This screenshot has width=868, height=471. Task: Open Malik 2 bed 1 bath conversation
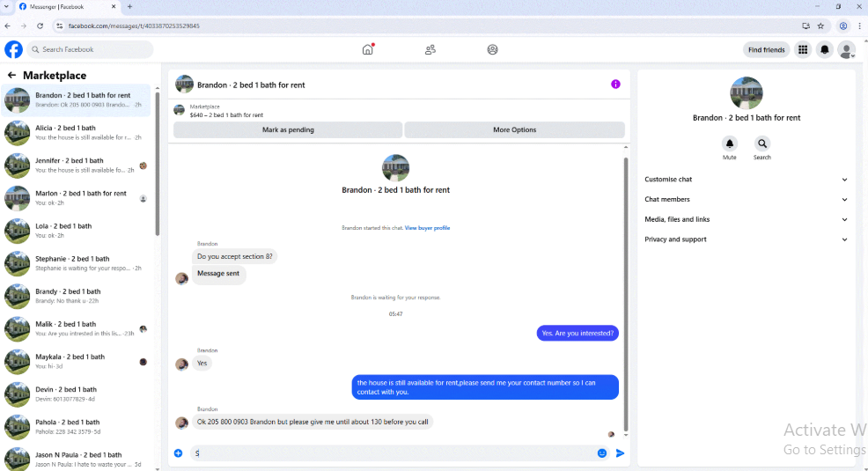pyautogui.click(x=76, y=328)
